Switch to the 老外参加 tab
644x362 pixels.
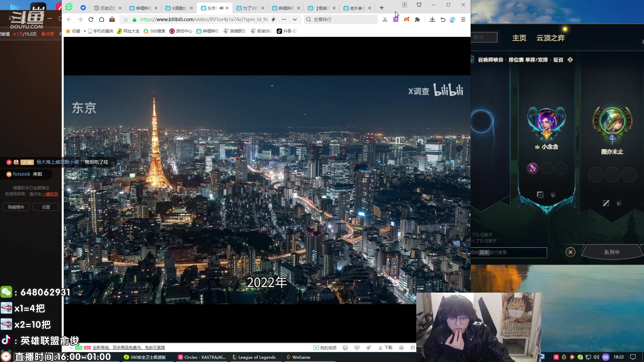click(357, 8)
